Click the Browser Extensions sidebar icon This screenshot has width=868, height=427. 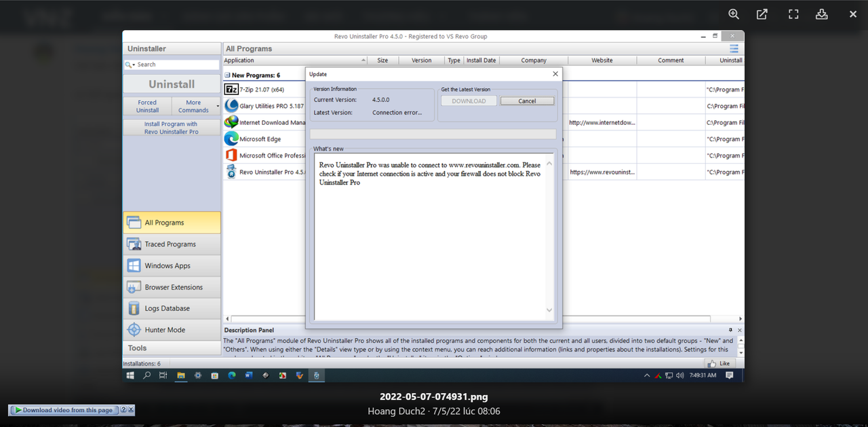134,287
